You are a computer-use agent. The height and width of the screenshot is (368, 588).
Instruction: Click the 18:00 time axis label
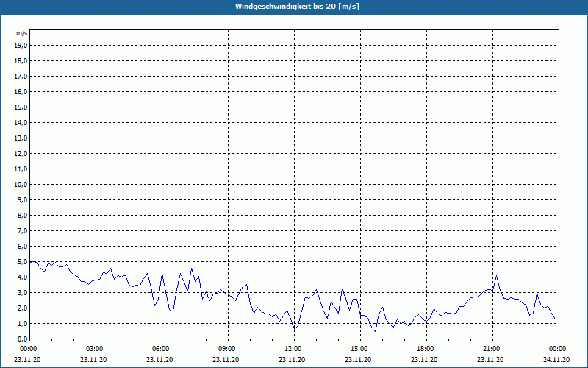click(x=426, y=349)
